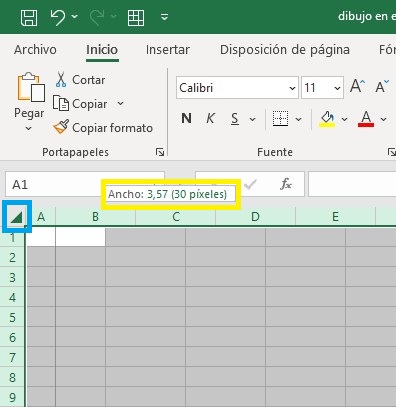396x407 pixels.
Task: Open the Archivo menu
Action: (x=35, y=50)
